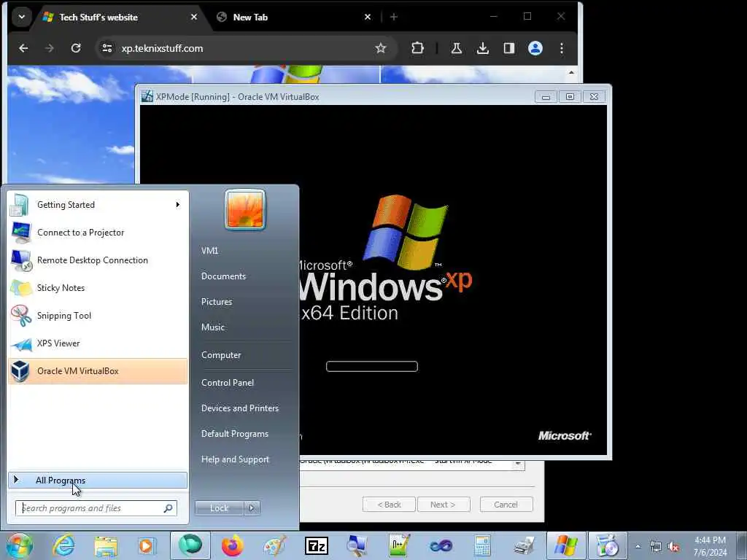
Task: Open Chrome downloads
Action: tap(483, 48)
